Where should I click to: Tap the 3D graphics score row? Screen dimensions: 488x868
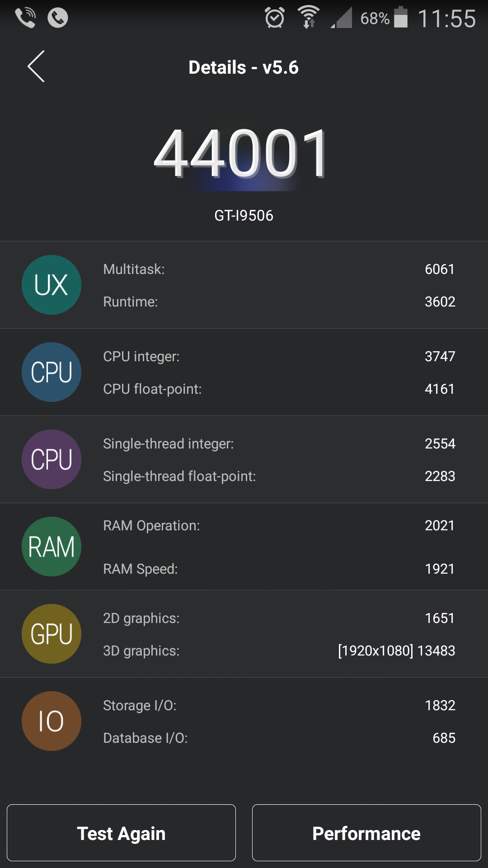(278, 651)
